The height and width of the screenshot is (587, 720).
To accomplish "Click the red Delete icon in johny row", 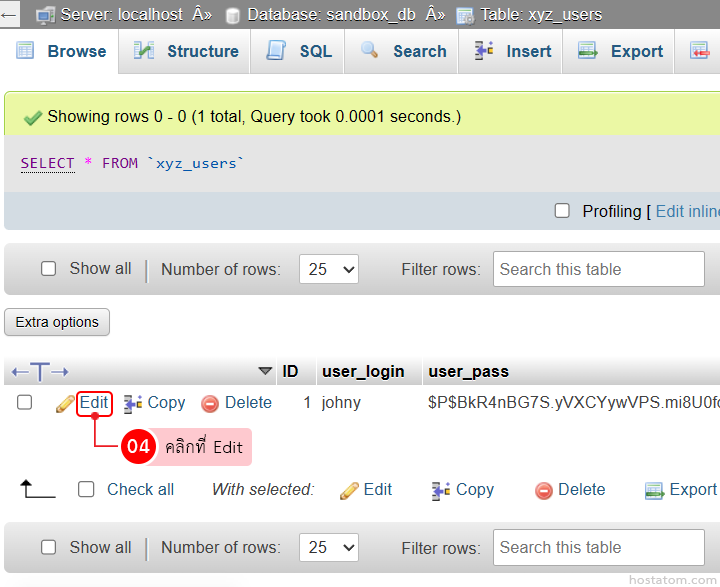I will [x=210, y=403].
